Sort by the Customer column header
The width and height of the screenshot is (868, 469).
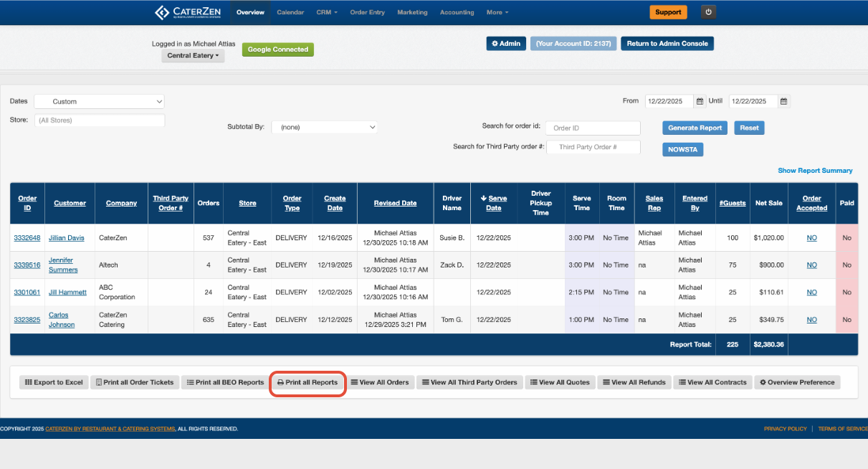coord(70,203)
